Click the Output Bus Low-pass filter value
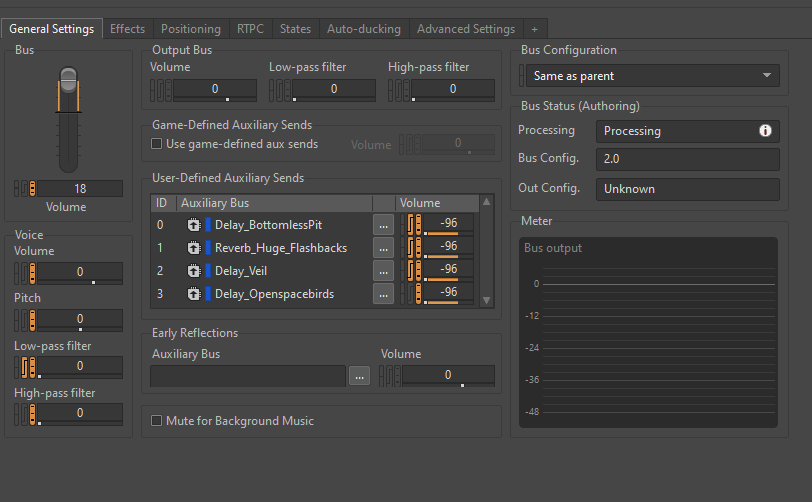Screen dimensions: 812x502 point(334,89)
